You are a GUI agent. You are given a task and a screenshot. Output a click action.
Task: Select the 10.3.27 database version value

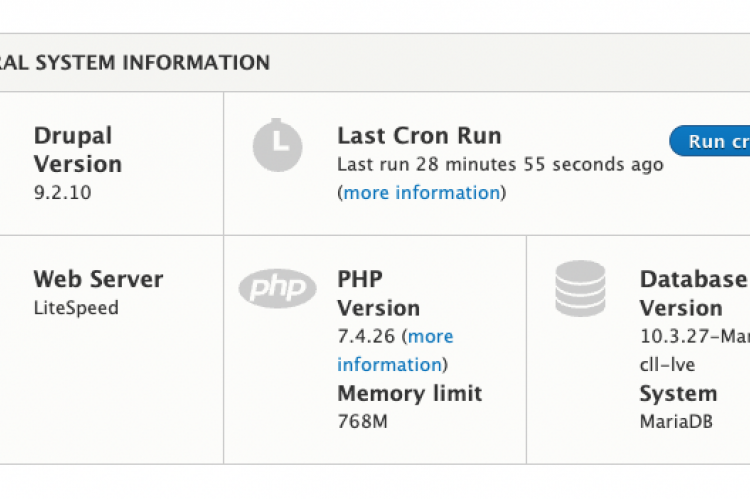pos(695,336)
